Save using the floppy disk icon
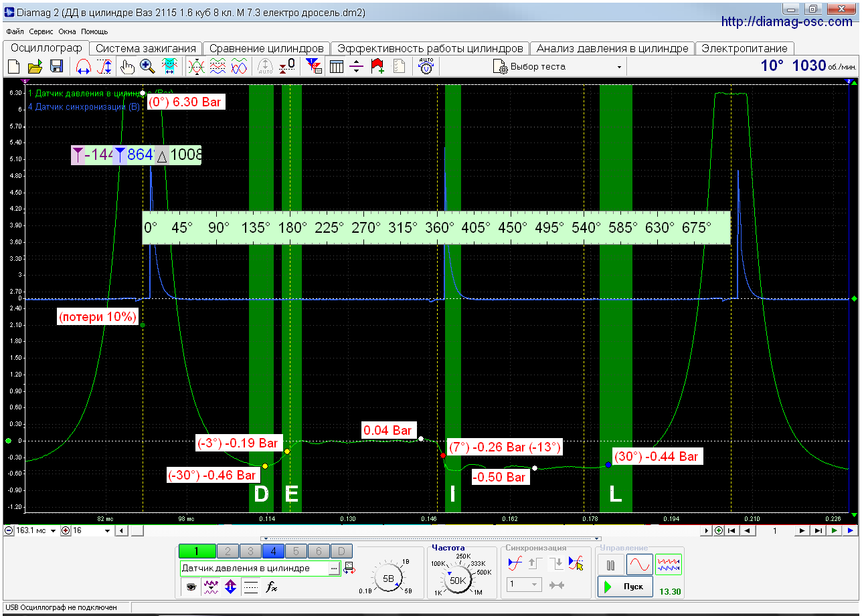 point(56,66)
